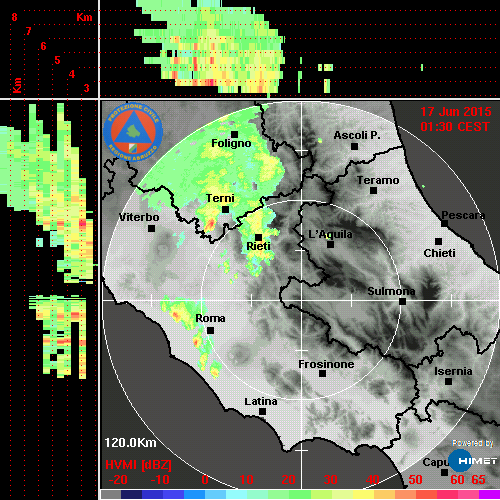
Task: Pick the Ascoli P. city marker
Action: 355,146
